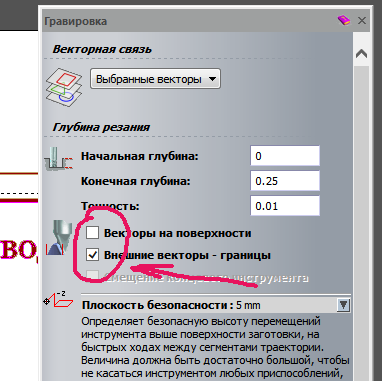382x381 pixels.
Task: Enable Векторы на поверхности checkbox
Action: (x=92, y=233)
